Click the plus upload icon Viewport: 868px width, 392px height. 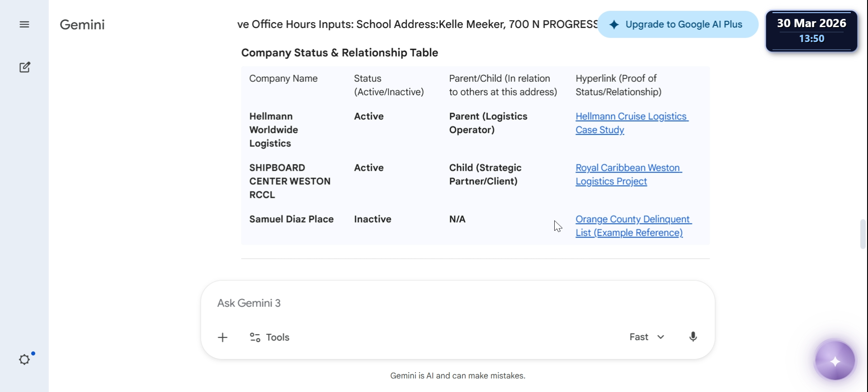click(x=222, y=337)
